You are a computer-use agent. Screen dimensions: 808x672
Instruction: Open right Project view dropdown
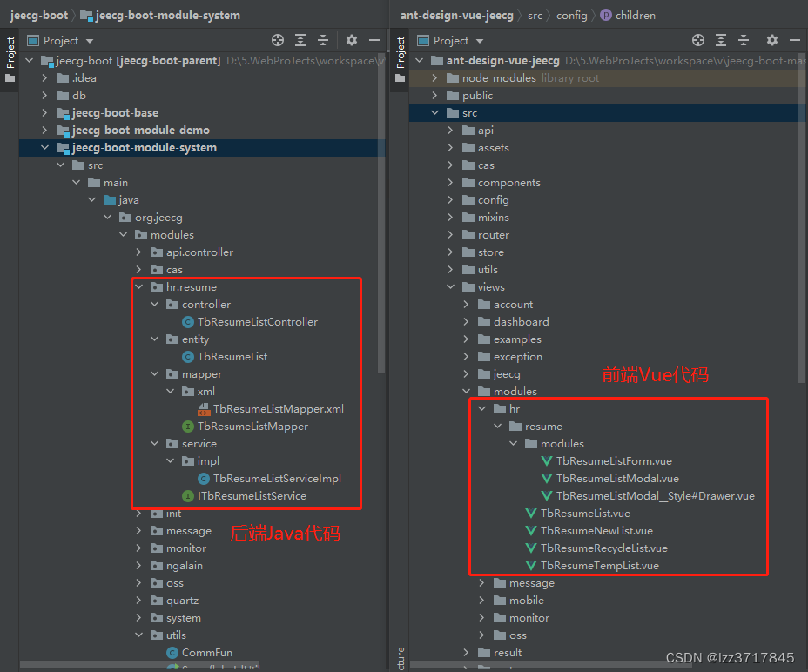(480, 41)
